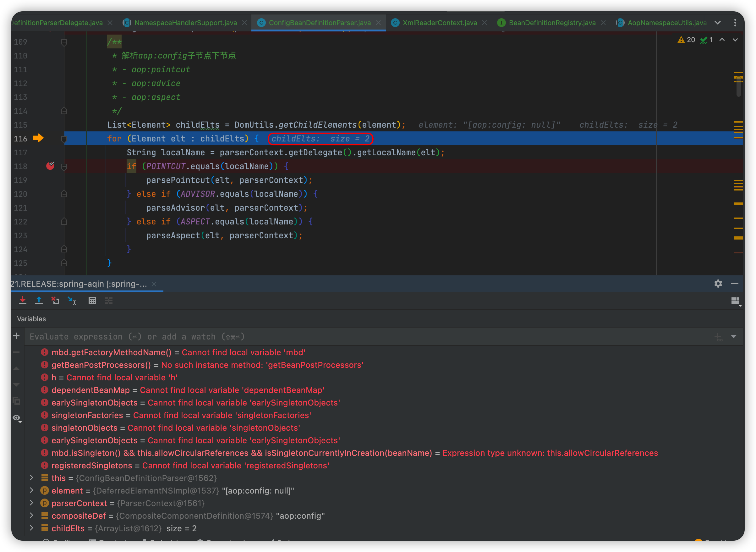Click the Force Step Into red arrow icon
Screen dimensions: 756x552
pos(22,301)
